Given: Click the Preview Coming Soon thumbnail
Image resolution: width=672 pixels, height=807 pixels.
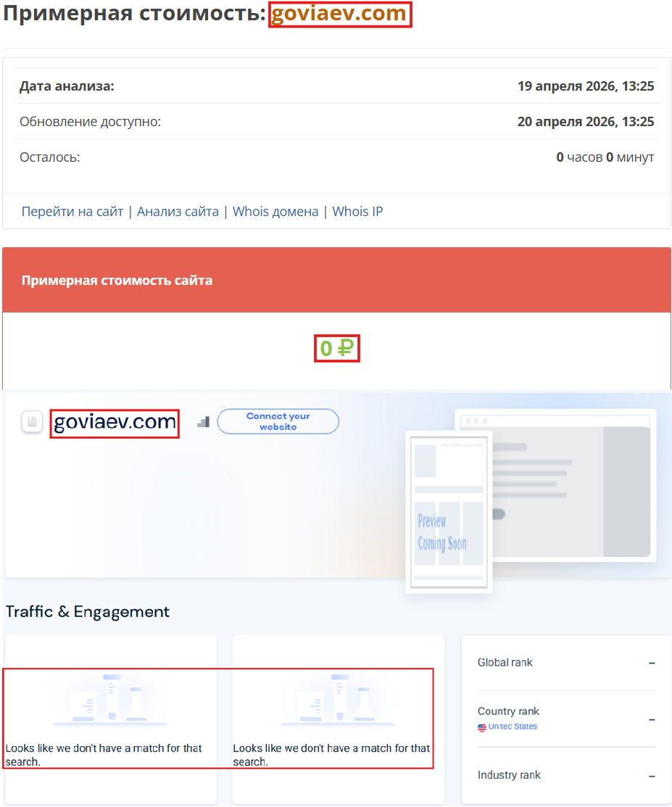Looking at the screenshot, I should point(449,511).
